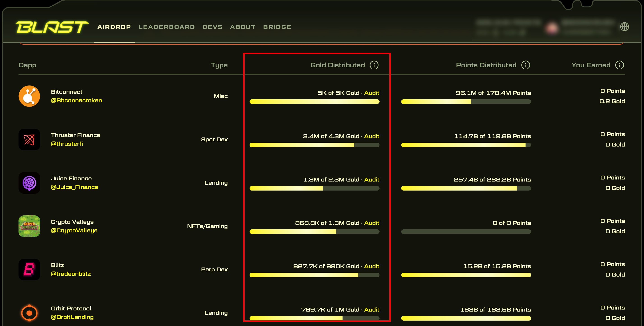Click the blurred profile avatar
Viewport: 644px width, 326px height.
(552, 28)
